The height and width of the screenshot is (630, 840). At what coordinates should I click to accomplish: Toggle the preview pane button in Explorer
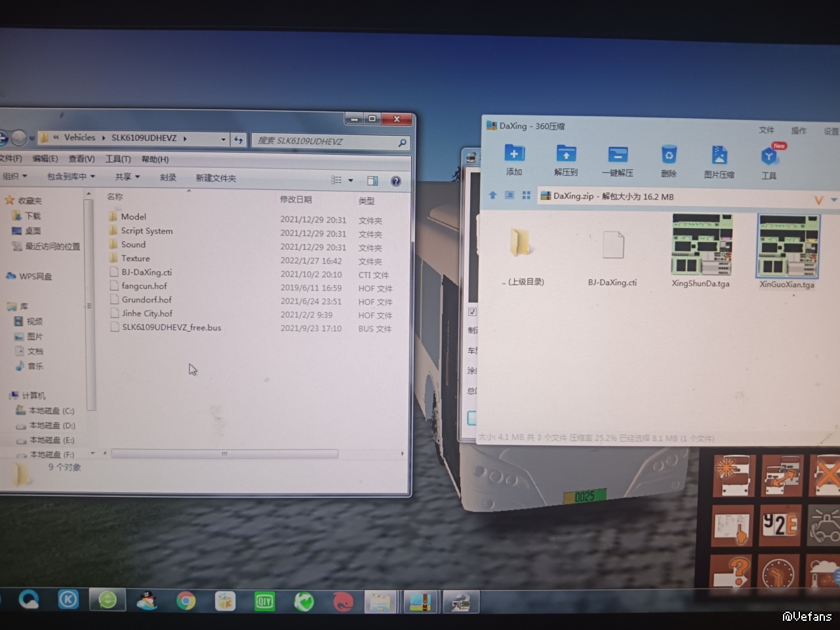point(372,181)
